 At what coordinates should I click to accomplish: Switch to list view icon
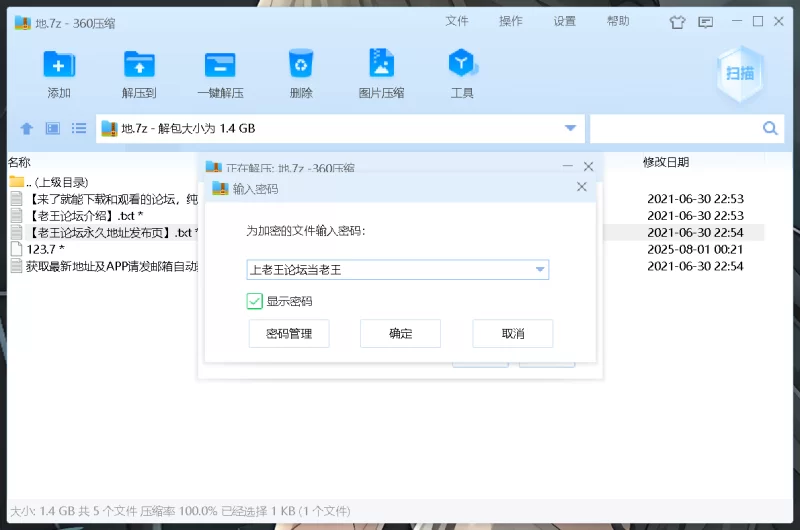[79, 129]
